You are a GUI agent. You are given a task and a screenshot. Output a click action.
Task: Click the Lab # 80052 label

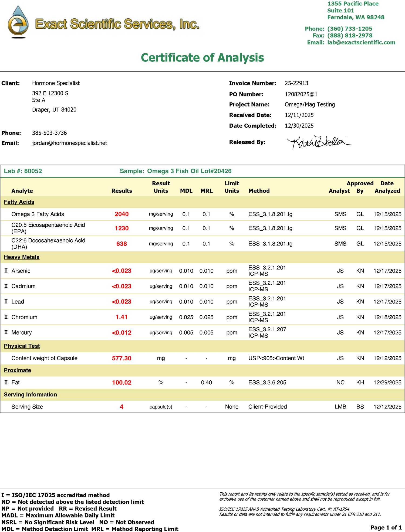[x=23, y=171]
